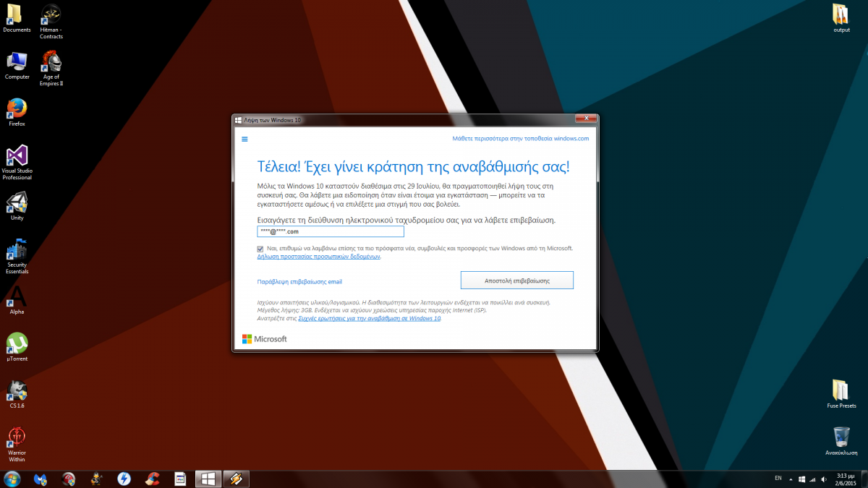The width and height of the screenshot is (868, 488).
Task: Open the Ανακύκλωση recycle bin
Action: (841, 441)
